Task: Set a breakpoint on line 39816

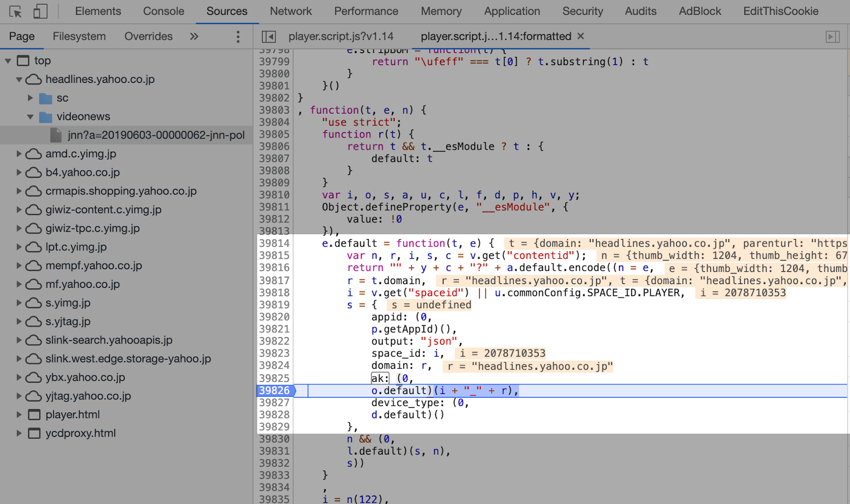Action: point(274,268)
